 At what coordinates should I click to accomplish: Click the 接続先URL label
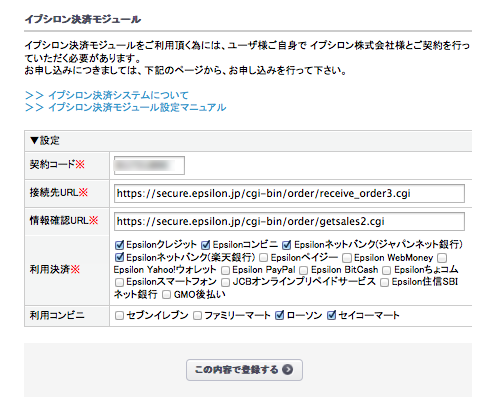59,192
